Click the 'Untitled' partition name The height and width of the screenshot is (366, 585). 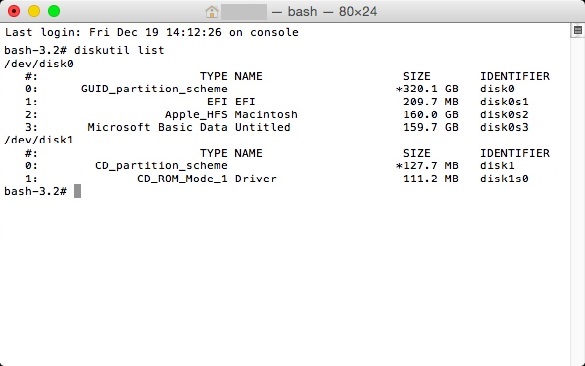coord(263,127)
